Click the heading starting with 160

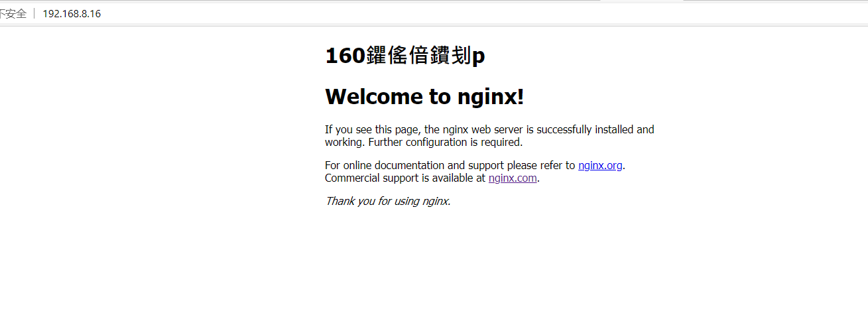pyautogui.click(x=404, y=56)
